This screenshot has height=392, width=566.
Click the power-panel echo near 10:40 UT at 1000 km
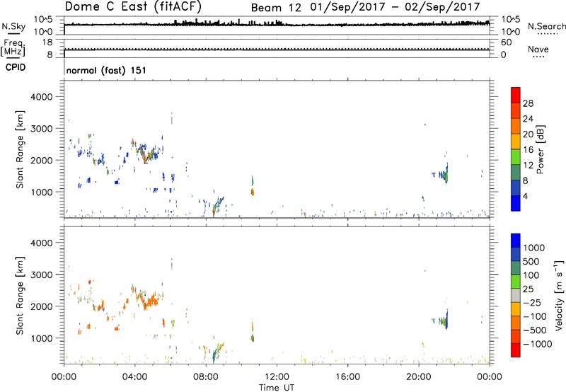[x=253, y=192]
